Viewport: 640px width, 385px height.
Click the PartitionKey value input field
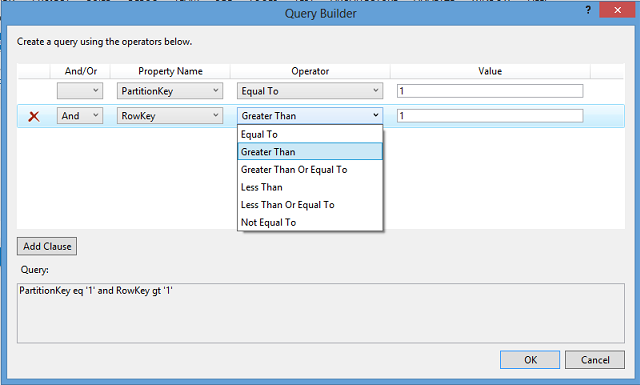click(490, 91)
